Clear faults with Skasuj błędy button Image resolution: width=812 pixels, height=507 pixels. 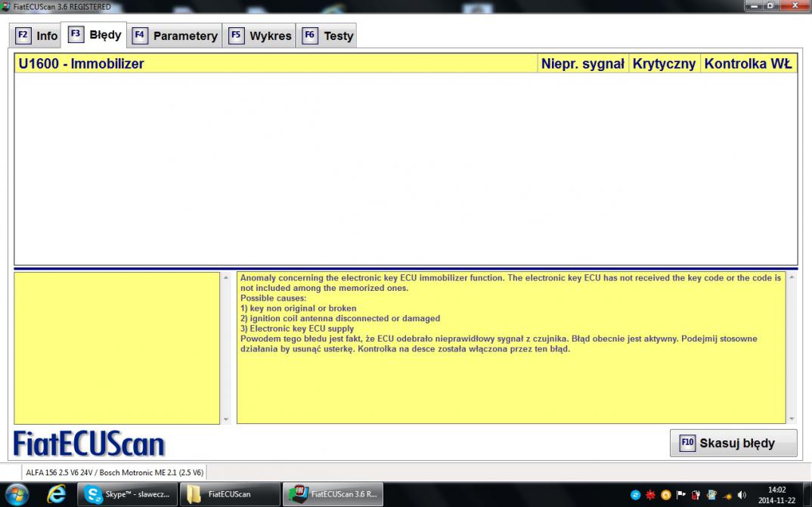coord(733,443)
